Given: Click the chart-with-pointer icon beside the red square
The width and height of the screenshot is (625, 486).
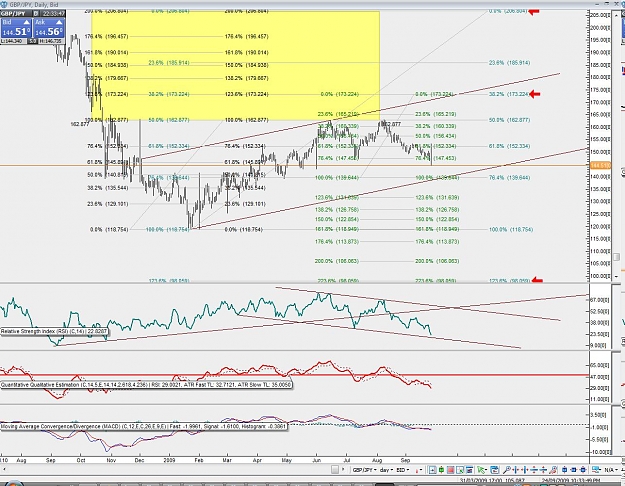Looking at the screenshot, I should 460,470.
